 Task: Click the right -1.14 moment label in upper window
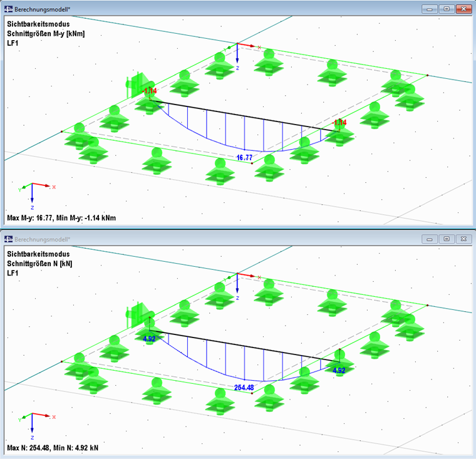click(x=339, y=123)
